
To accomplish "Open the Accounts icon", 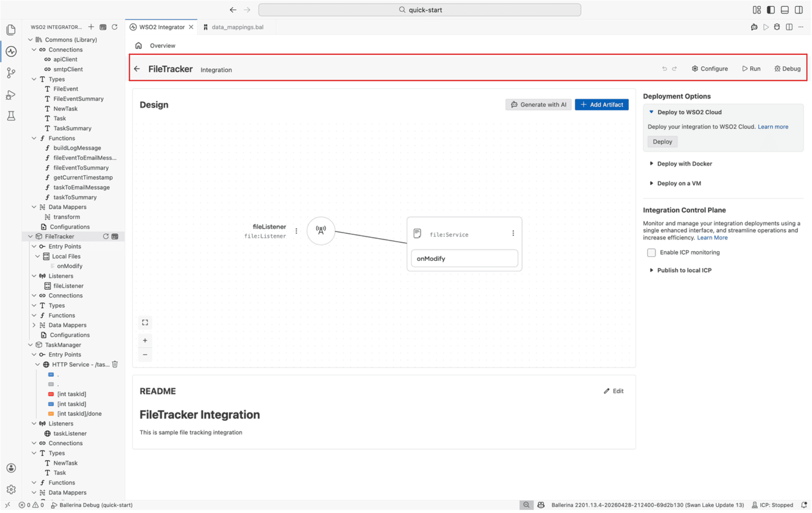I will tap(11, 468).
